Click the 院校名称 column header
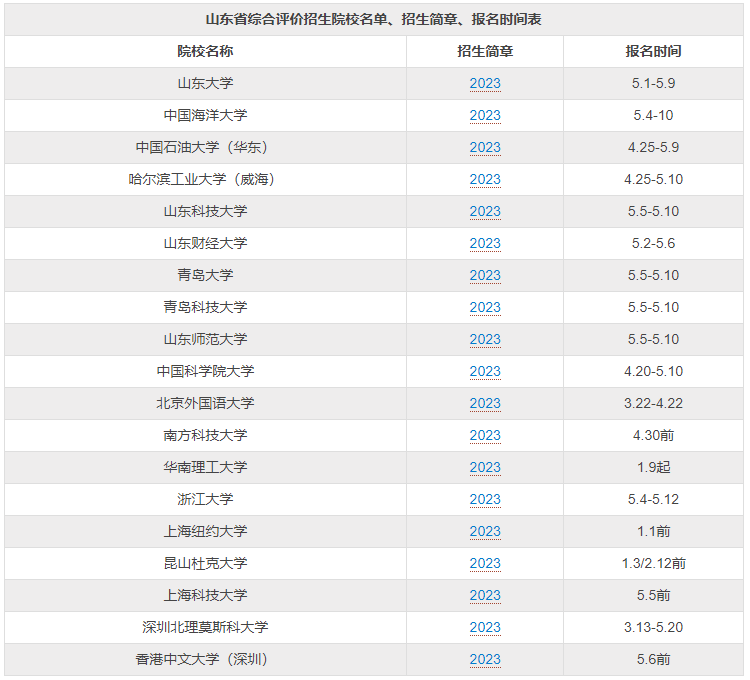Screen dimensions: 750x680 coord(205,51)
